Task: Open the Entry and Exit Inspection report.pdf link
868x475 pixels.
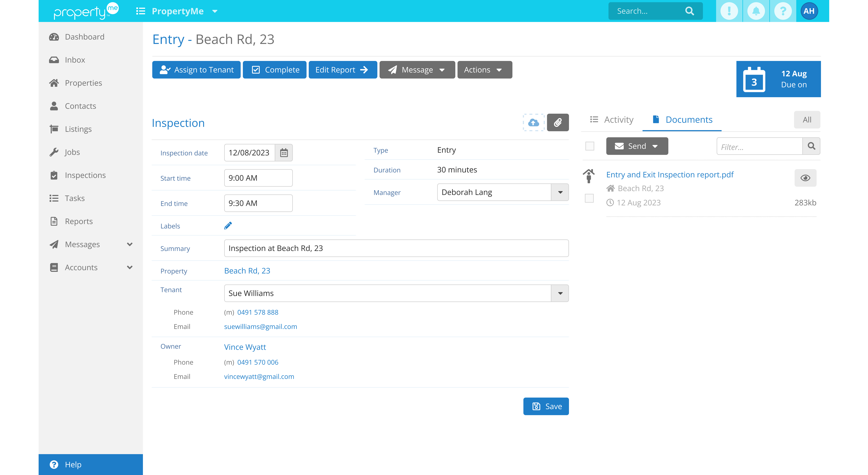Action: 670,175
